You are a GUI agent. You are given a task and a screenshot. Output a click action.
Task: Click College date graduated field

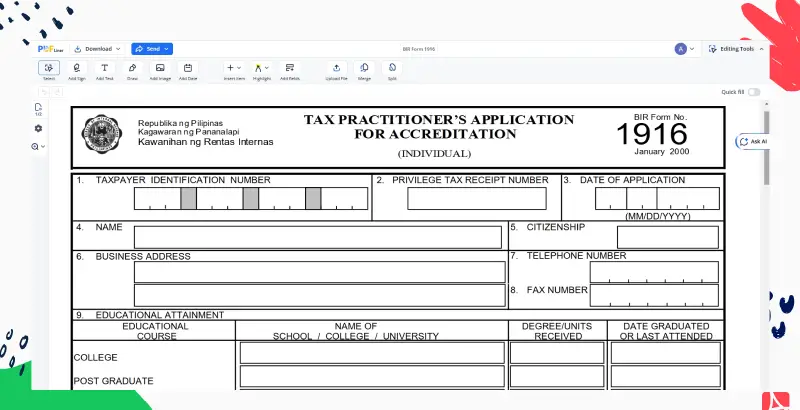pos(665,353)
